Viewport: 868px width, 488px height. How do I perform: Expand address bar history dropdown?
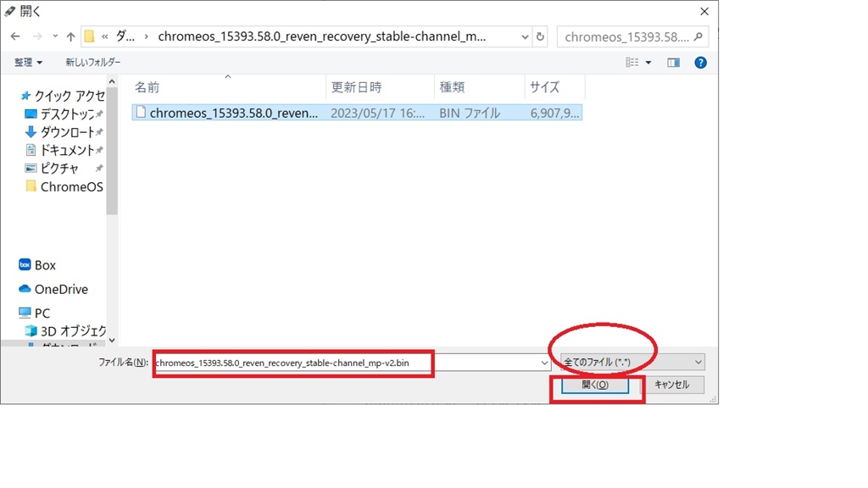tap(525, 37)
